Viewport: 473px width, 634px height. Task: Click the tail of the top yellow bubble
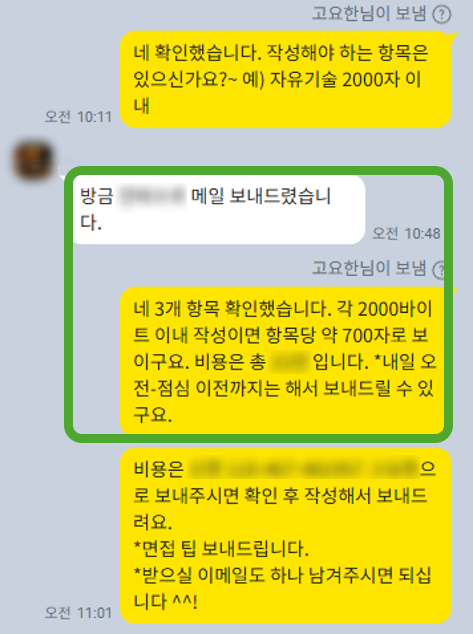454,37
